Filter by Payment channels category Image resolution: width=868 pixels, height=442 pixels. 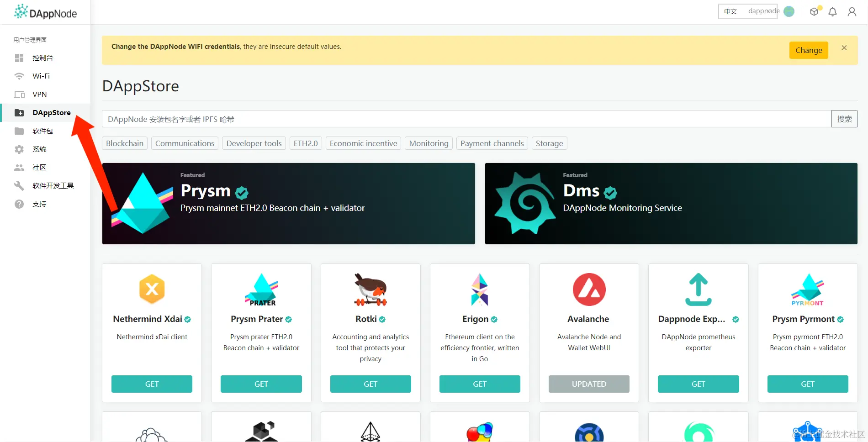pyautogui.click(x=492, y=143)
